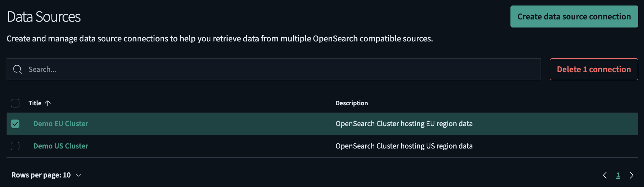Check the Demo US Cluster checkbox
The width and height of the screenshot is (644, 187).
(x=15, y=146)
